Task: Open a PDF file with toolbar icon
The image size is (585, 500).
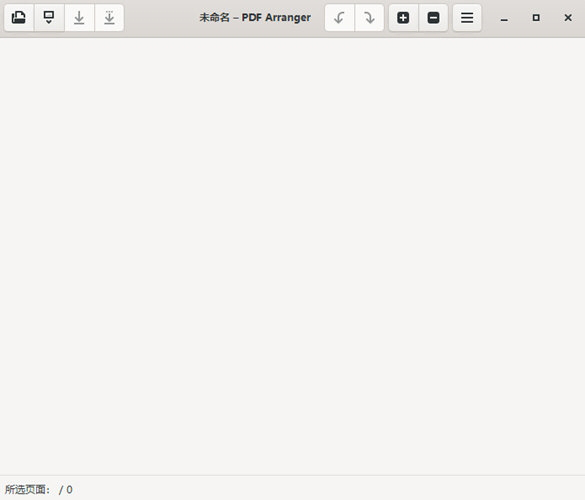Action: (x=19, y=18)
